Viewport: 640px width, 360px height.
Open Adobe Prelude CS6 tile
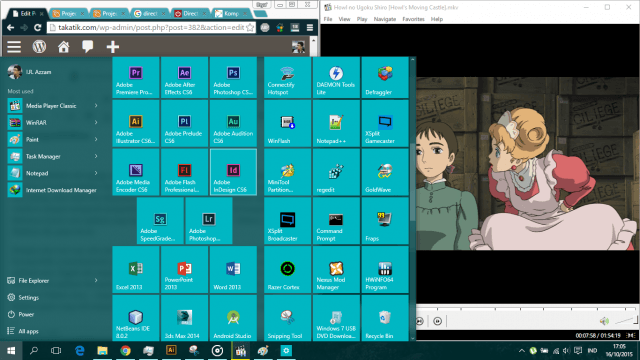[x=184, y=124]
